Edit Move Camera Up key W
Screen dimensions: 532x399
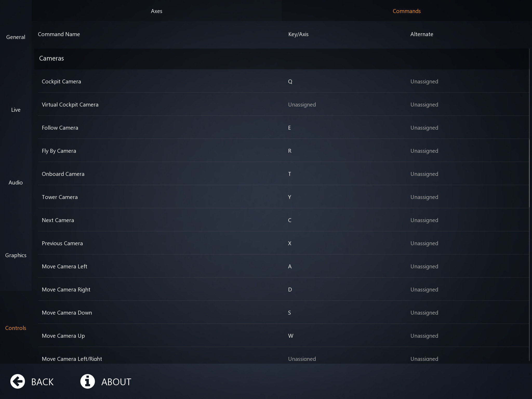290,336
